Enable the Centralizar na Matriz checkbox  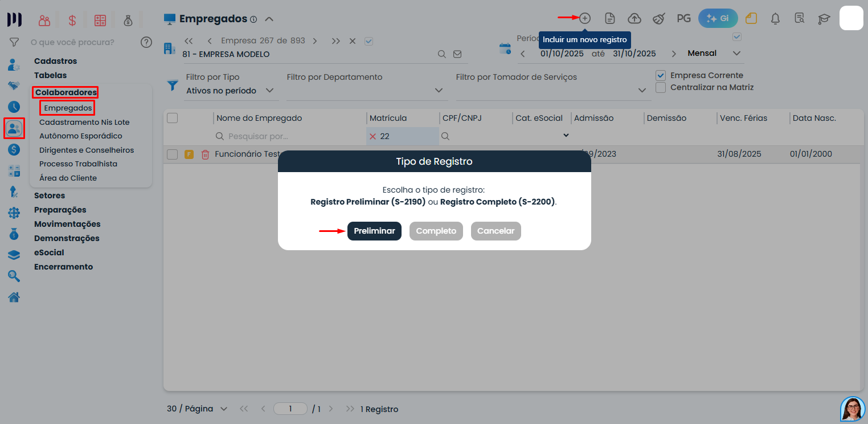coord(661,88)
